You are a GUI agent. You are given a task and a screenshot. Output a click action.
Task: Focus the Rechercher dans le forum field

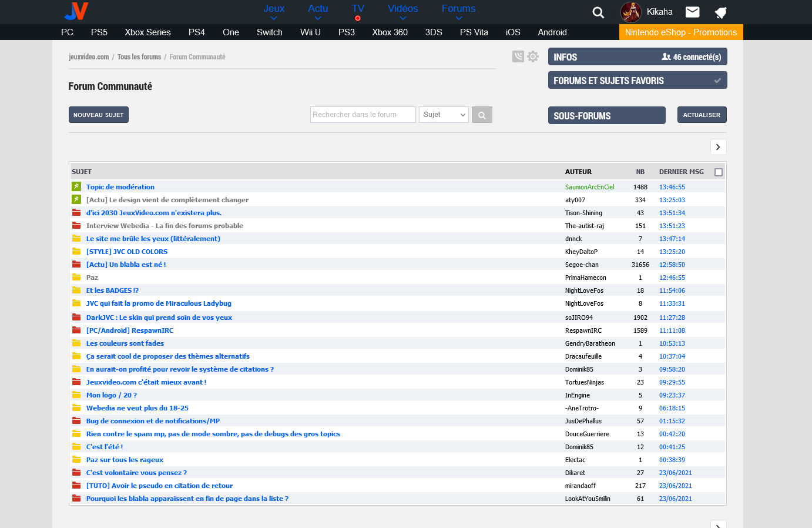(x=363, y=115)
